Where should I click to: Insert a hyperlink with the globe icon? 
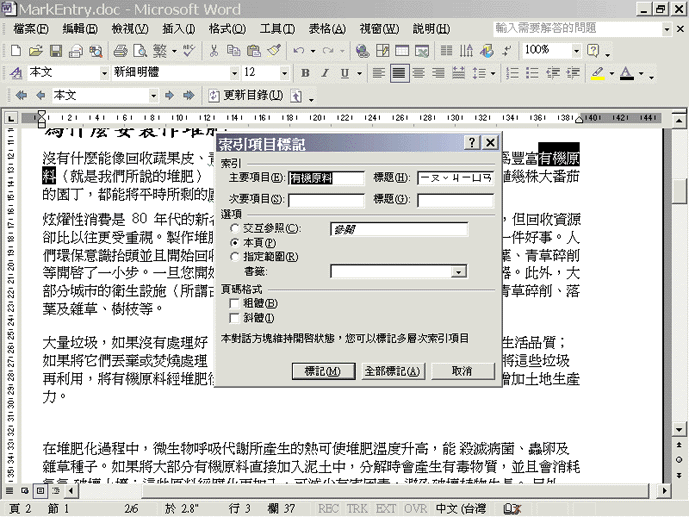tap(362, 51)
